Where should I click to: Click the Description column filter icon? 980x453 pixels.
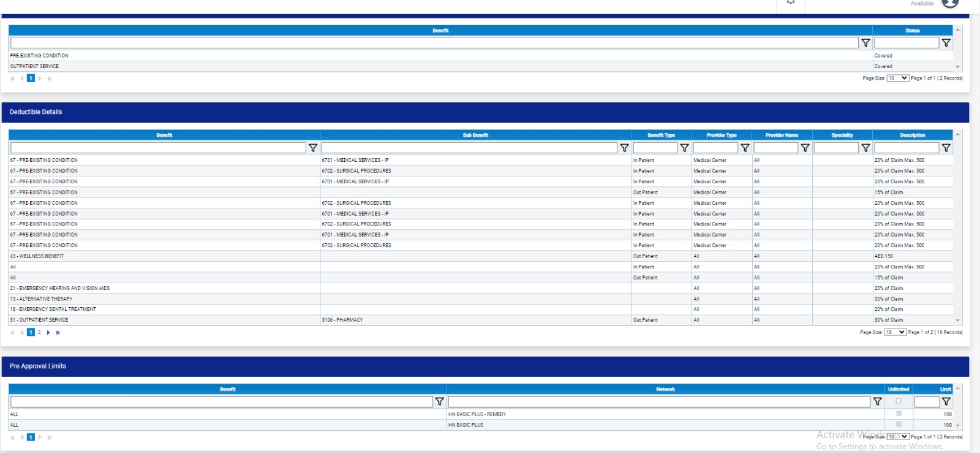pos(946,148)
